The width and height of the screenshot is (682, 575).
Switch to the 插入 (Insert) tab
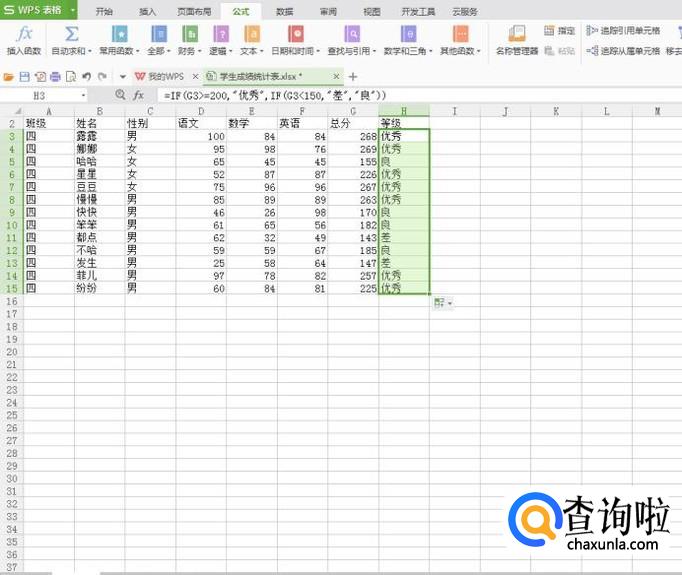click(x=147, y=12)
